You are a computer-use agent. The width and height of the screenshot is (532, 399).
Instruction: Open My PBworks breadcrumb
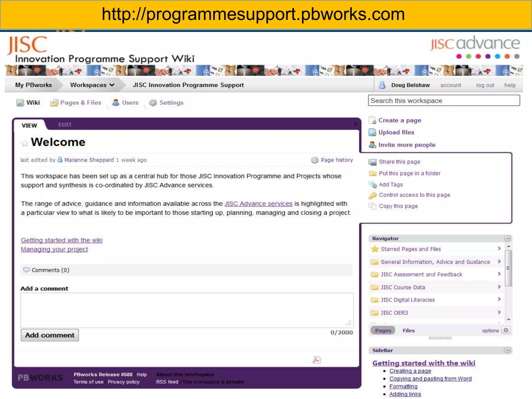click(34, 85)
